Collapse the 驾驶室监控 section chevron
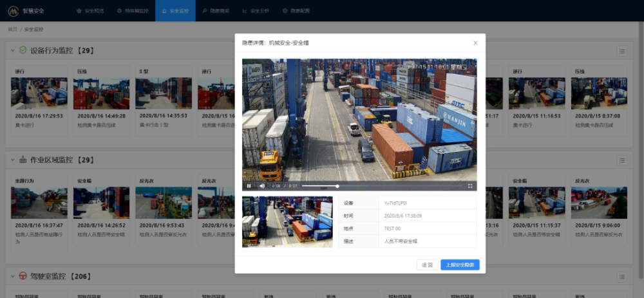This screenshot has height=298, width=644. [x=13, y=276]
